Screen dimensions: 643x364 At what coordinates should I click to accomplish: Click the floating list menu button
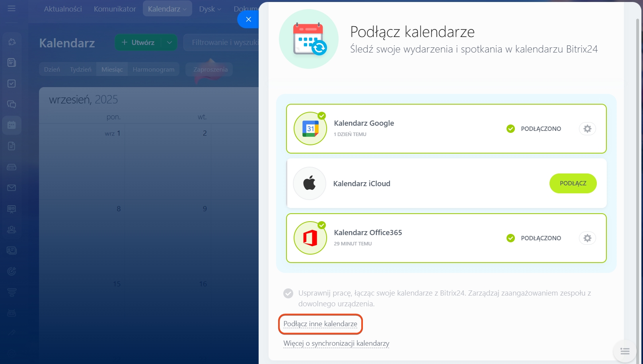(625, 351)
